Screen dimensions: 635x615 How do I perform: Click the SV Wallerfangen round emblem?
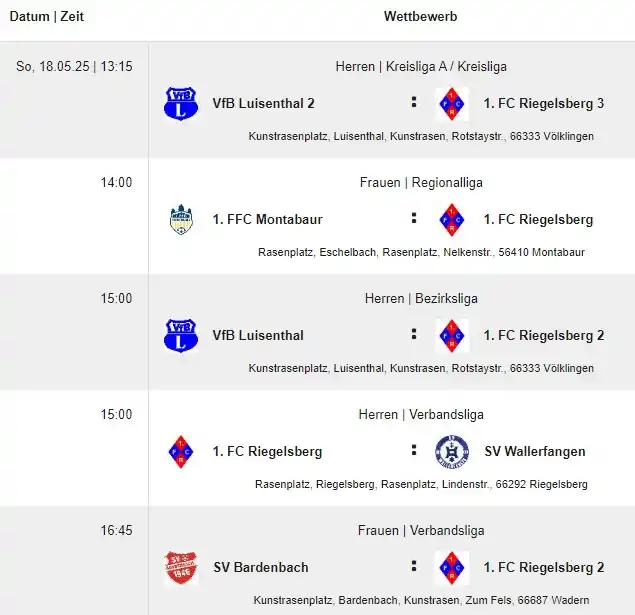point(452,451)
